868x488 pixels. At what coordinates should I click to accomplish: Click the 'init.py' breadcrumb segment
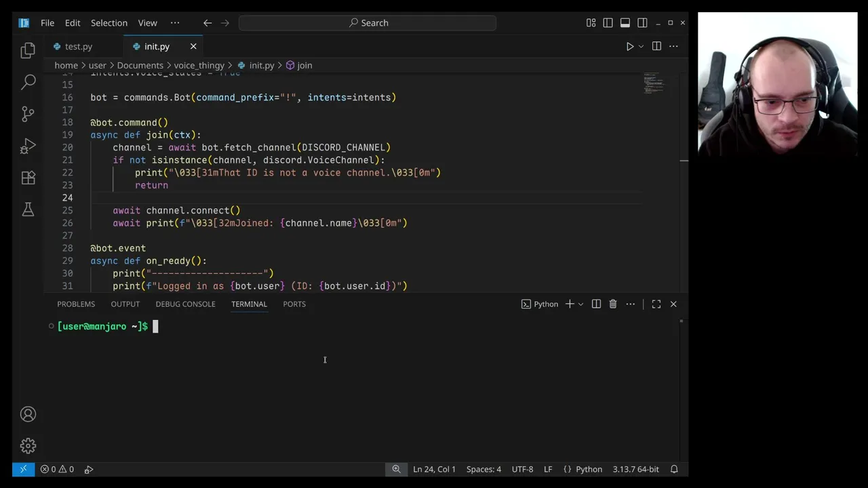coord(261,65)
